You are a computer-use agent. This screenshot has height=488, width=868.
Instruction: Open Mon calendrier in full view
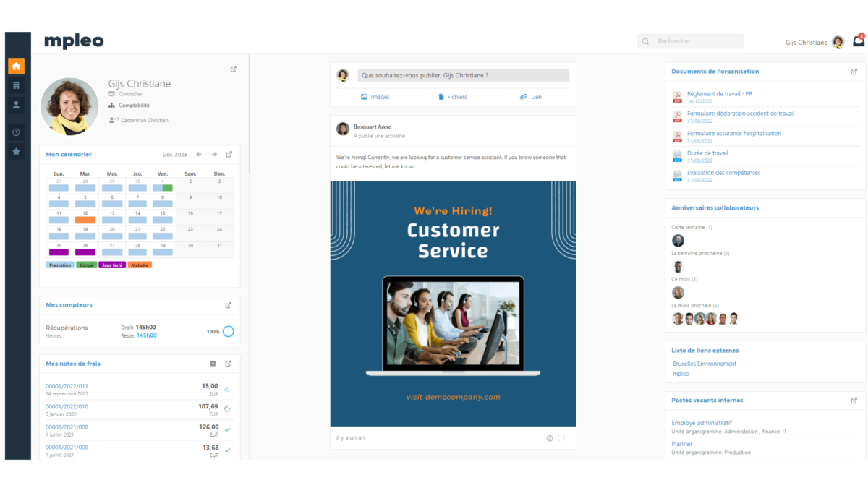pos(229,154)
